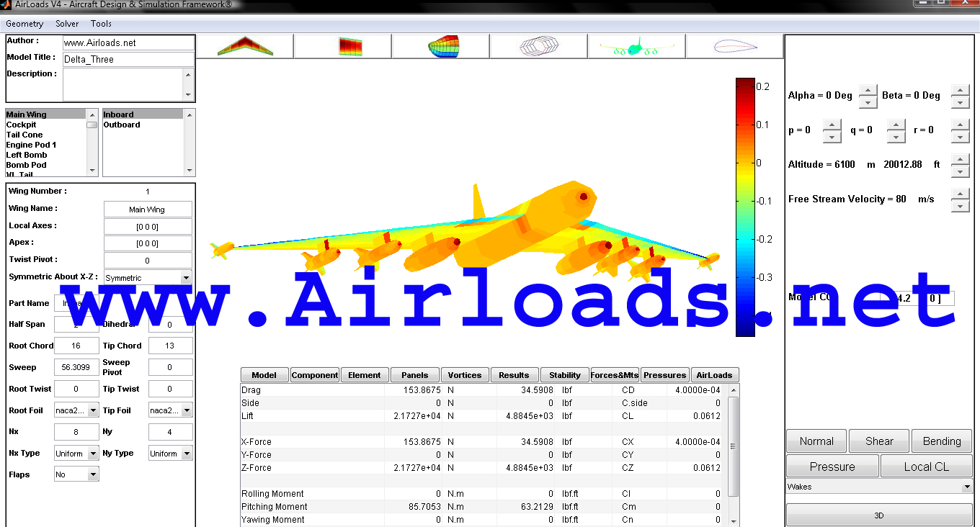The width and height of the screenshot is (980, 527).
Task: Expand the Wakes dropdown list
Action: [x=966, y=487]
